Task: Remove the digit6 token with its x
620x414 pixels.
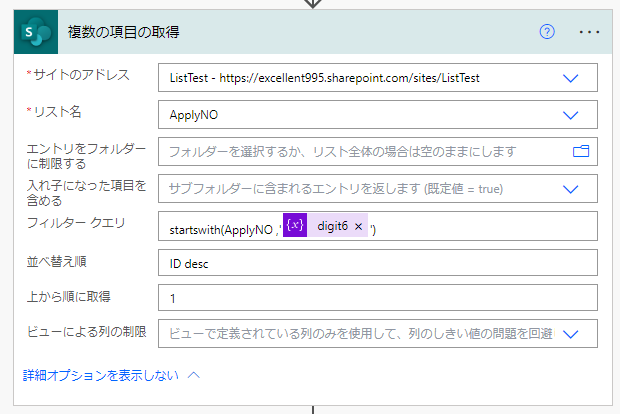Action: pyautogui.click(x=358, y=226)
